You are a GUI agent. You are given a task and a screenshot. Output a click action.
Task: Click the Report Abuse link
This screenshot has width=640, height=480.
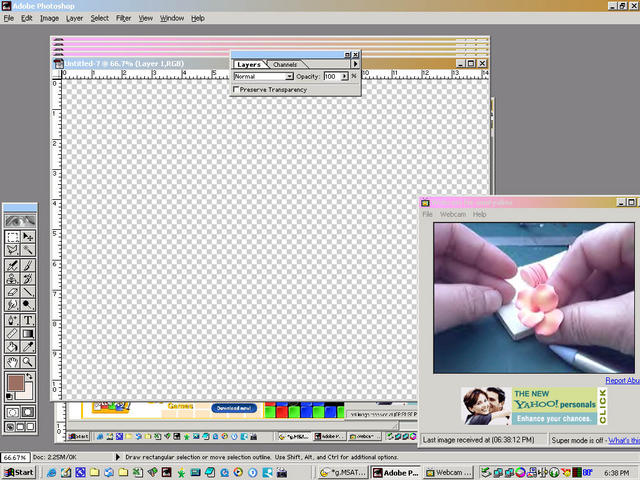[622, 380]
